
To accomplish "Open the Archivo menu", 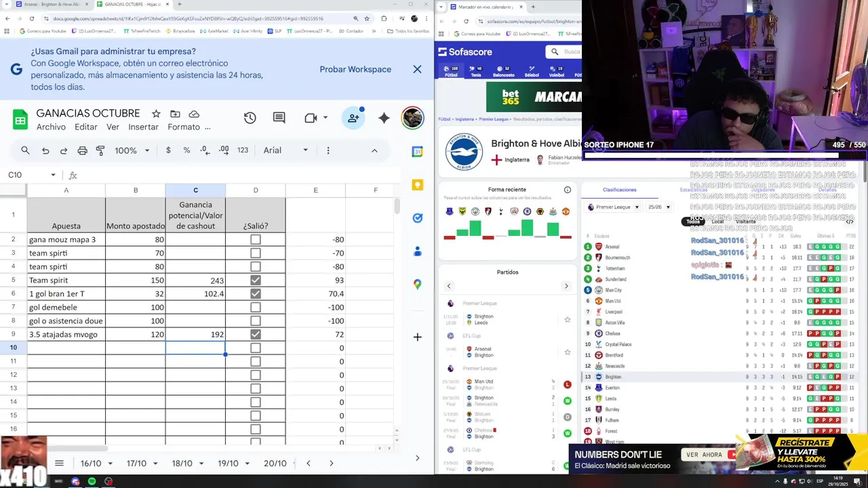I will click(51, 127).
